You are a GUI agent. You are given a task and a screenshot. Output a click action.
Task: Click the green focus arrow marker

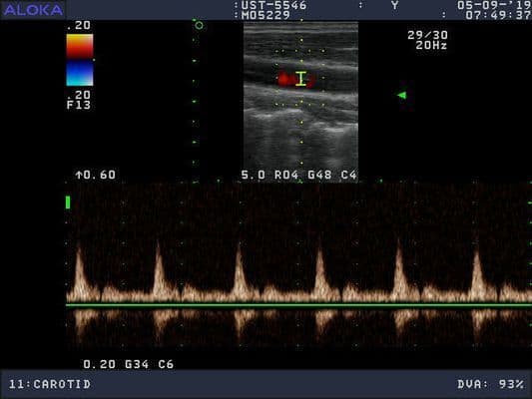click(x=402, y=95)
